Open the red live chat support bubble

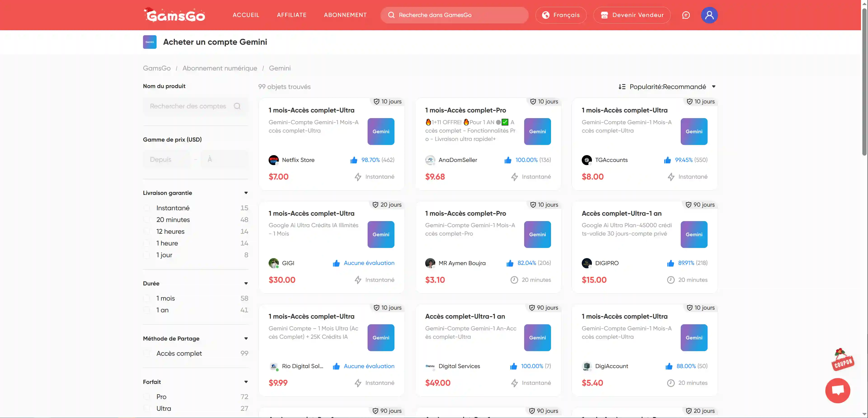point(838,390)
